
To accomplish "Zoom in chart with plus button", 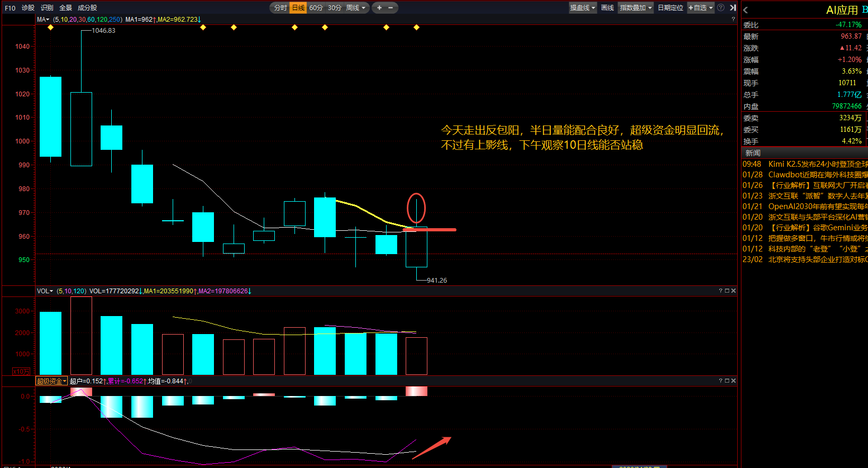I will pos(379,8).
